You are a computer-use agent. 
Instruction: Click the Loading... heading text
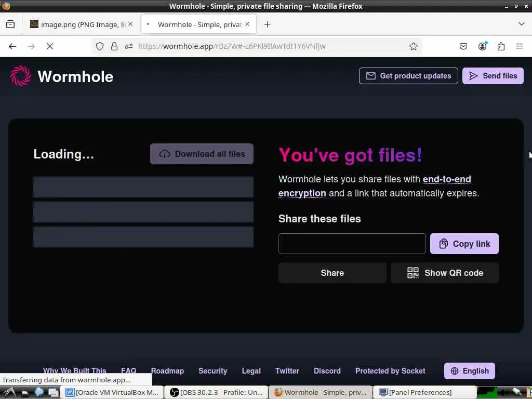[x=63, y=154]
